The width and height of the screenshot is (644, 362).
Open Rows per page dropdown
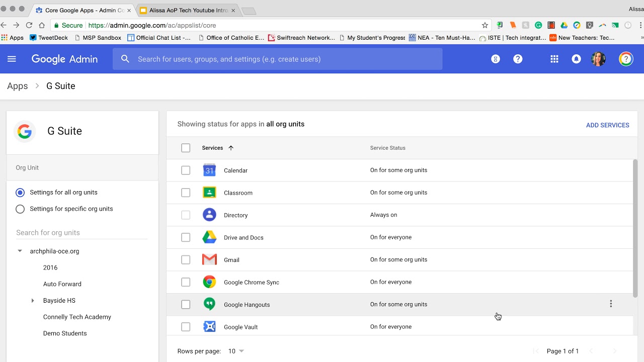236,351
